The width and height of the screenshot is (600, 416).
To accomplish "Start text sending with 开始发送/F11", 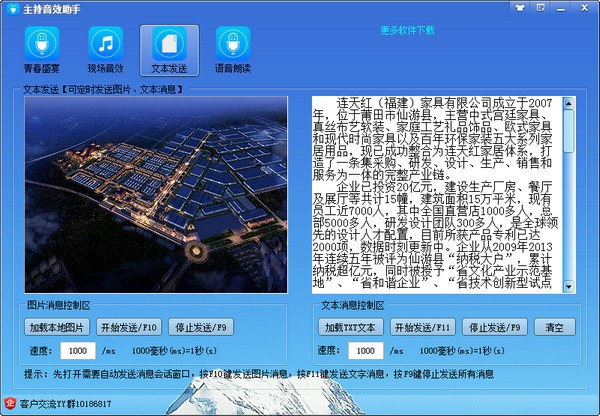I will tap(422, 327).
